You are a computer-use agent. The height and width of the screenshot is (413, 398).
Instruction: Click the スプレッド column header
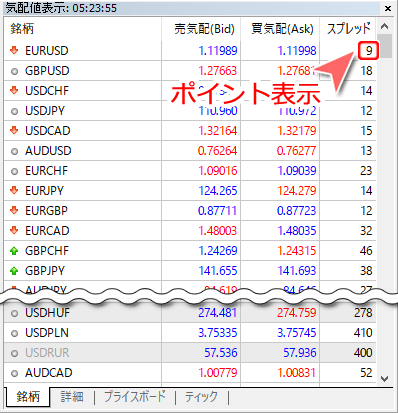348,29
